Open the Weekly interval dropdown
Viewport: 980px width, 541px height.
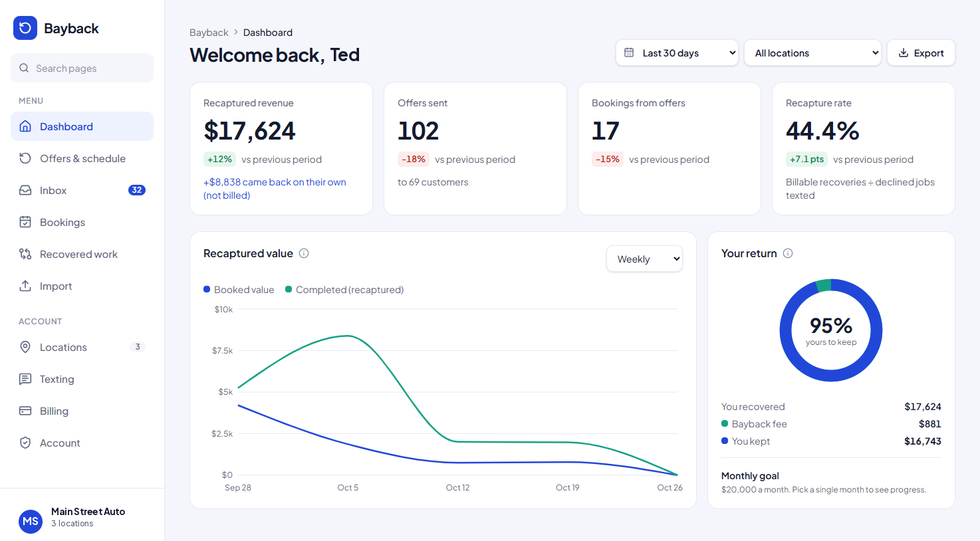click(644, 259)
